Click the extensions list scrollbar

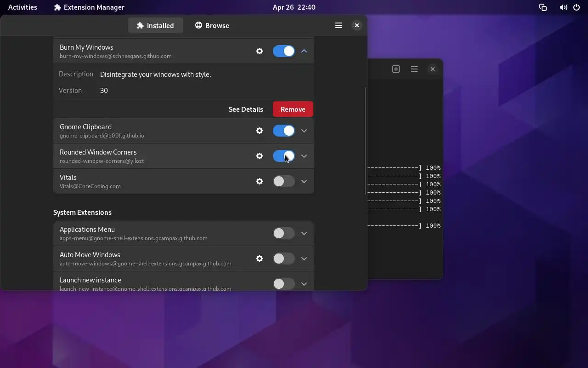click(366, 141)
